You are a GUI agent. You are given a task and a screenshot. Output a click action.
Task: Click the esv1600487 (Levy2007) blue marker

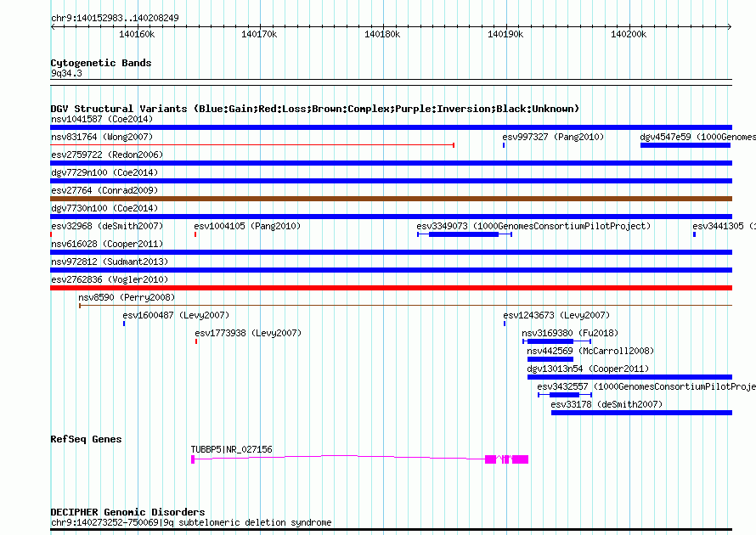(124, 324)
